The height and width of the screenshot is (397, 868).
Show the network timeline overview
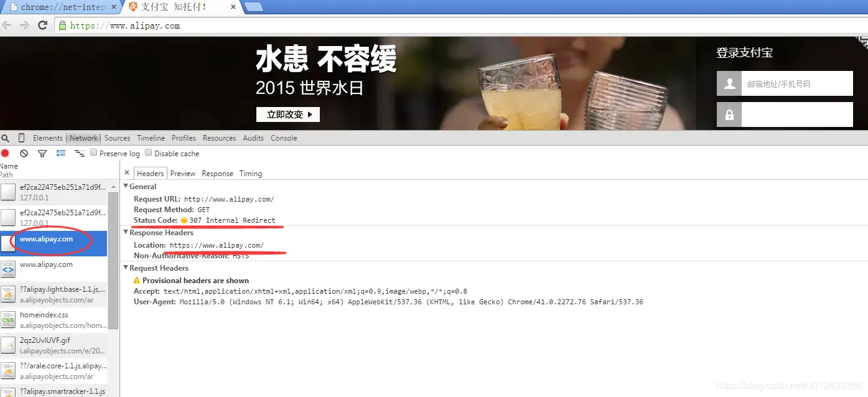(x=79, y=152)
